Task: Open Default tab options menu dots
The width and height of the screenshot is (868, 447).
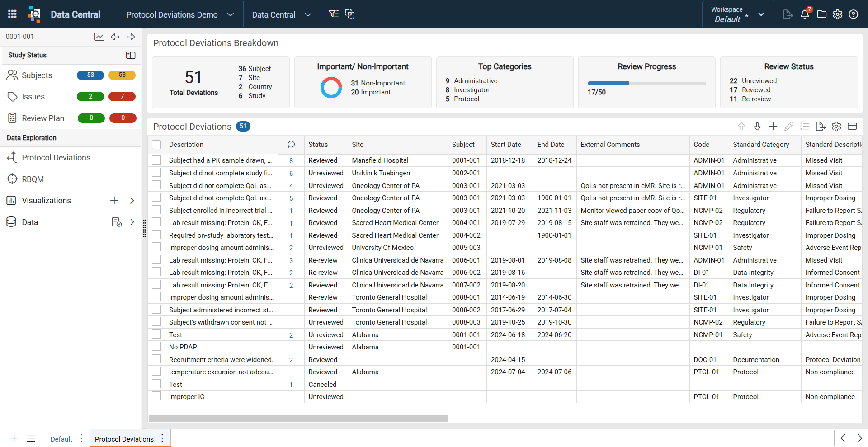Action: 81,438
